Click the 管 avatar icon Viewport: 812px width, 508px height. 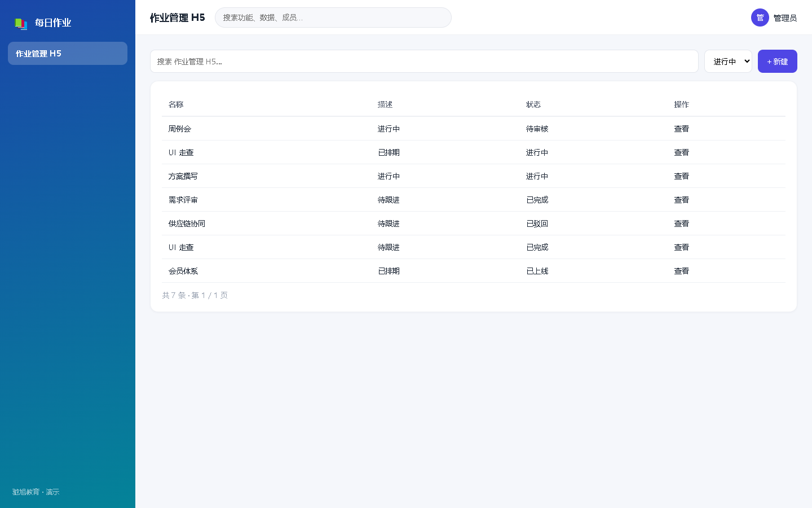pyautogui.click(x=760, y=17)
